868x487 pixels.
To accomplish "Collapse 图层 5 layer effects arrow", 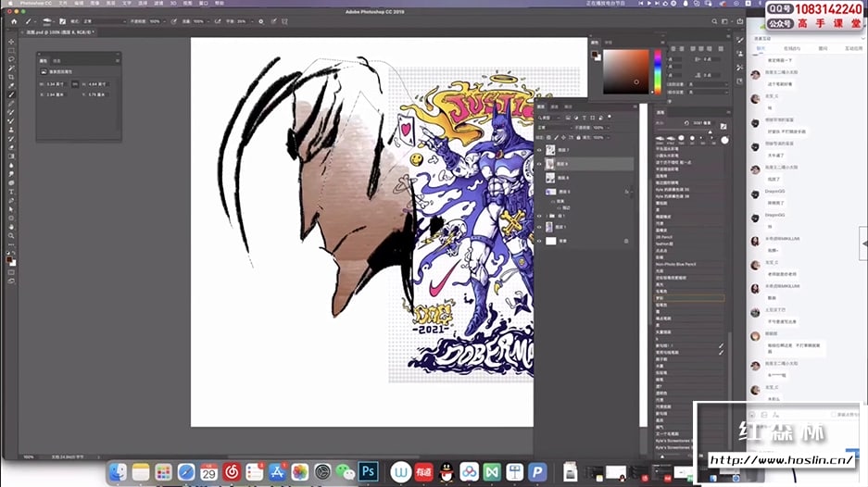I will coord(632,192).
